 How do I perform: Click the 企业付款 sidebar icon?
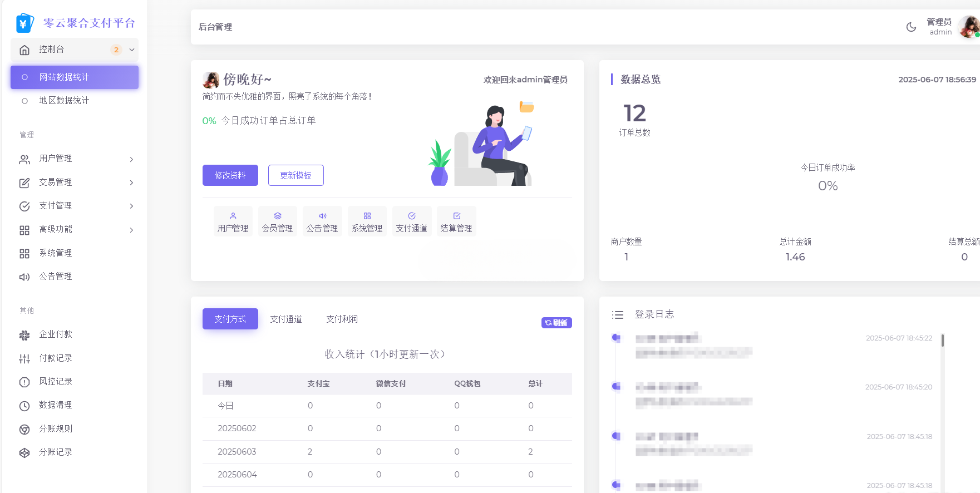coord(24,335)
